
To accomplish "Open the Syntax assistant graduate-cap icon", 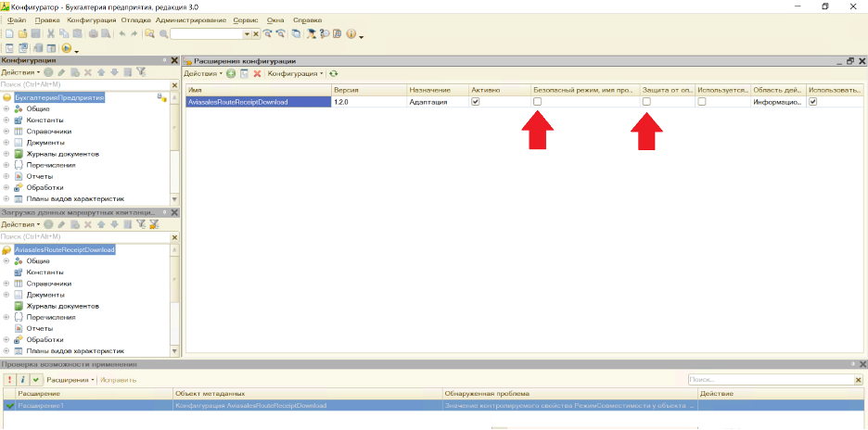I will [312, 33].
